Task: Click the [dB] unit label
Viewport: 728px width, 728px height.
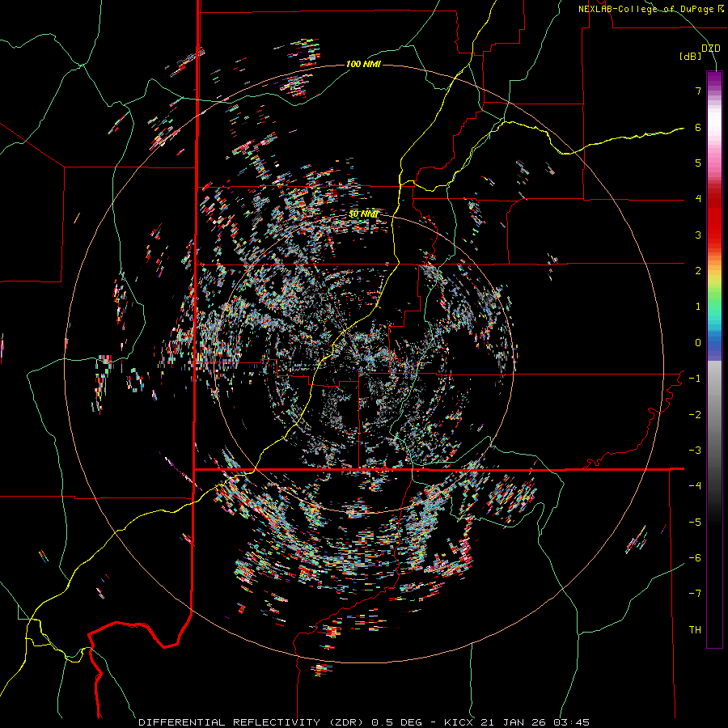Action: pyautogui.click(x=691, y=57)
